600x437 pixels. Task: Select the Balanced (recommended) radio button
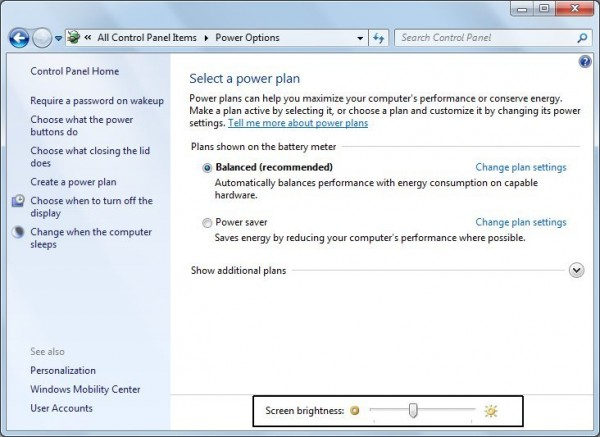click(x=207, y=168)
